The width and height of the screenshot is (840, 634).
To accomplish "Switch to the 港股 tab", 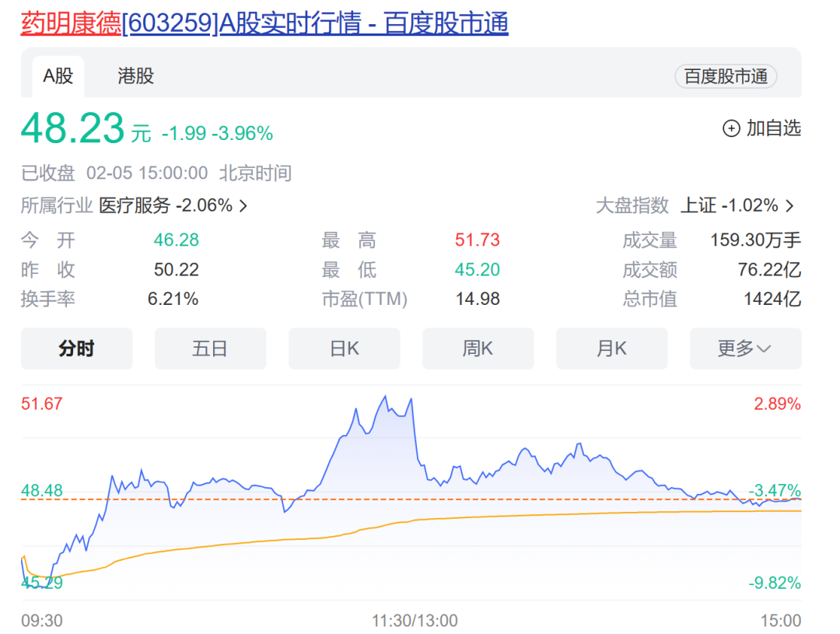I will (x=135, y=76).
